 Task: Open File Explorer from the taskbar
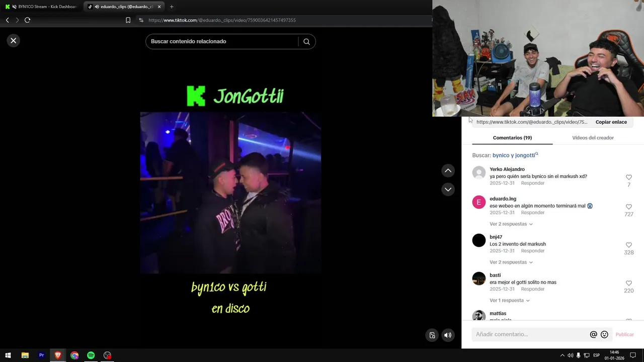coord(25,355)
